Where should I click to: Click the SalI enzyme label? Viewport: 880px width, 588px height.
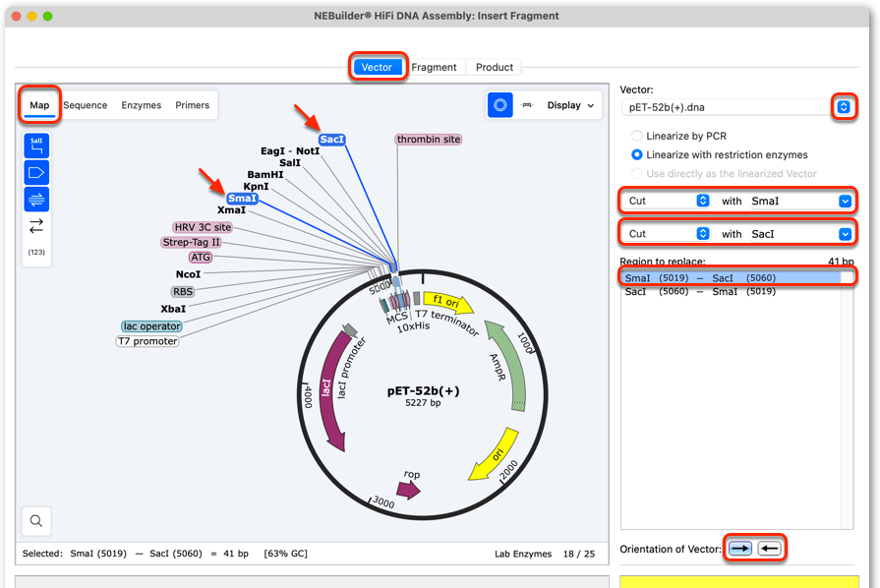[290, 162]
